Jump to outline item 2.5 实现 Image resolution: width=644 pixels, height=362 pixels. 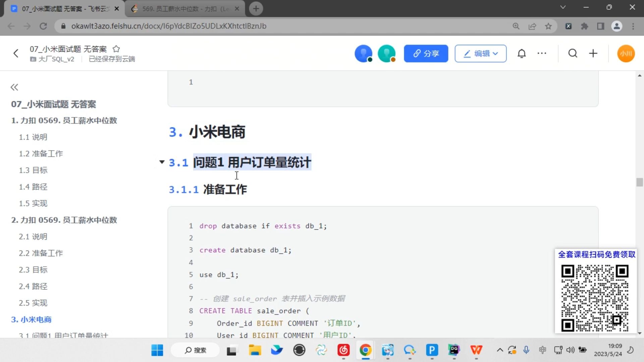33,303
